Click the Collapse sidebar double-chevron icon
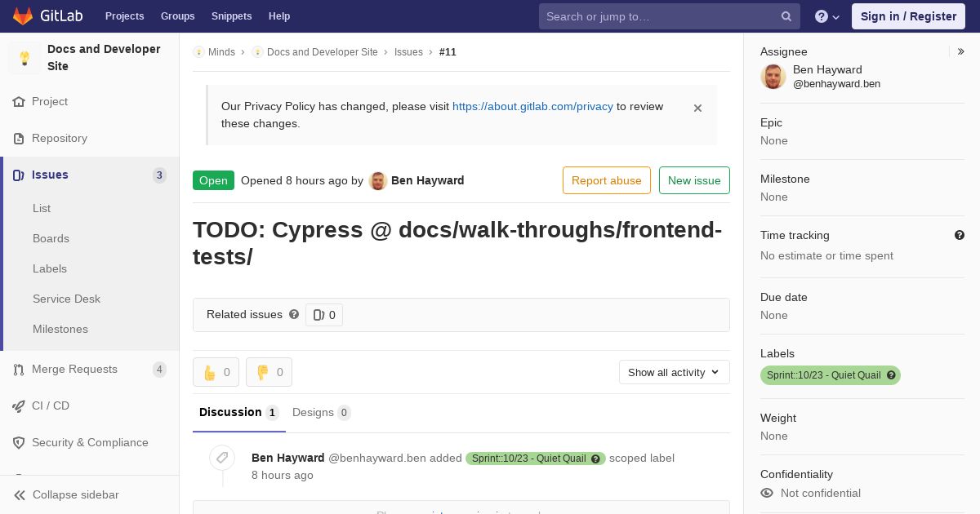This screenshot has width=980, height=514. (x=19, y=495)
